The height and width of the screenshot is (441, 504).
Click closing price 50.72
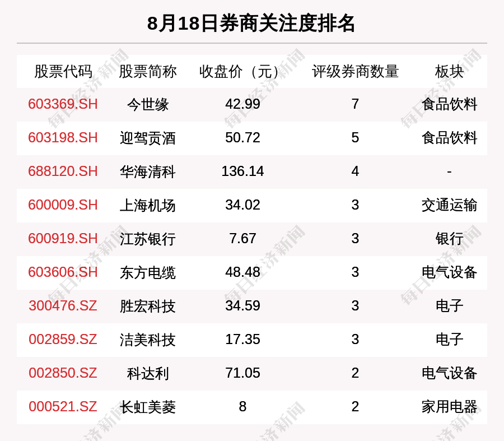[x=242, y=138]
